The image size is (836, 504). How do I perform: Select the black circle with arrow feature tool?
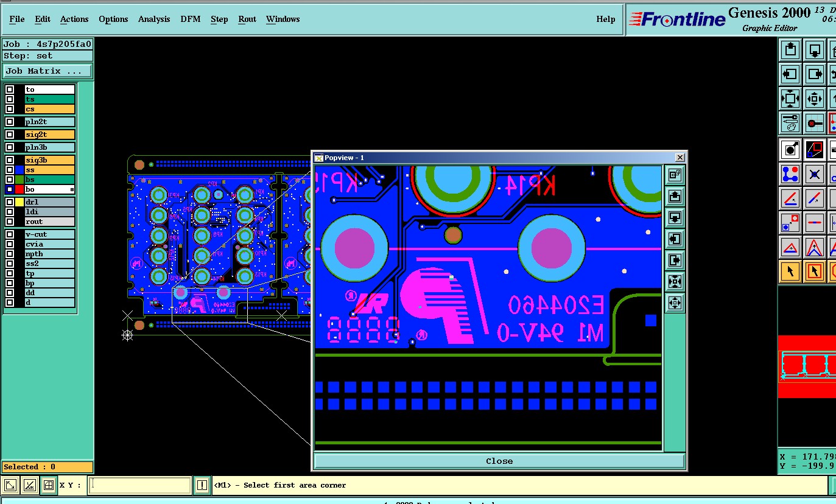pyautogui.click(x=790, y=149)
